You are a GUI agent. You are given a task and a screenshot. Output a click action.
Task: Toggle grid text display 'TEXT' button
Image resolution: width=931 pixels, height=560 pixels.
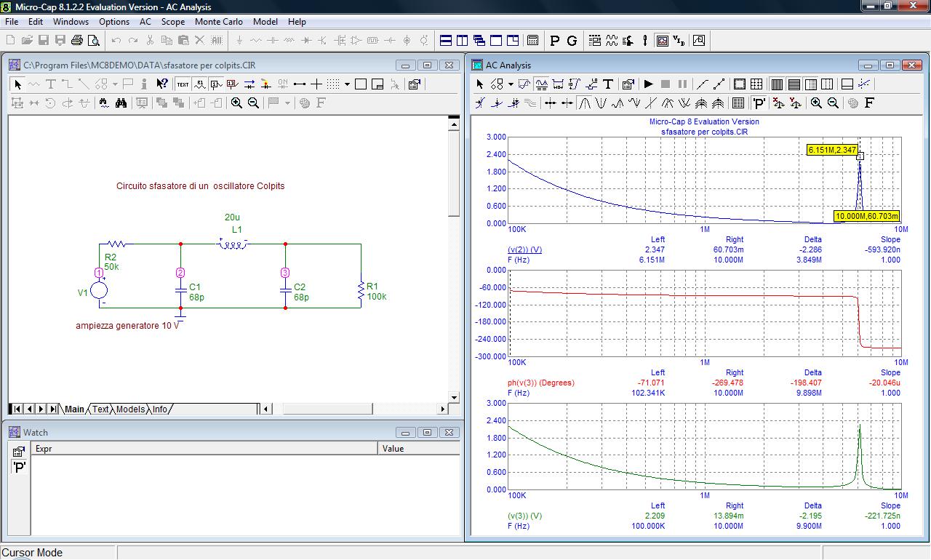(183, 84)
